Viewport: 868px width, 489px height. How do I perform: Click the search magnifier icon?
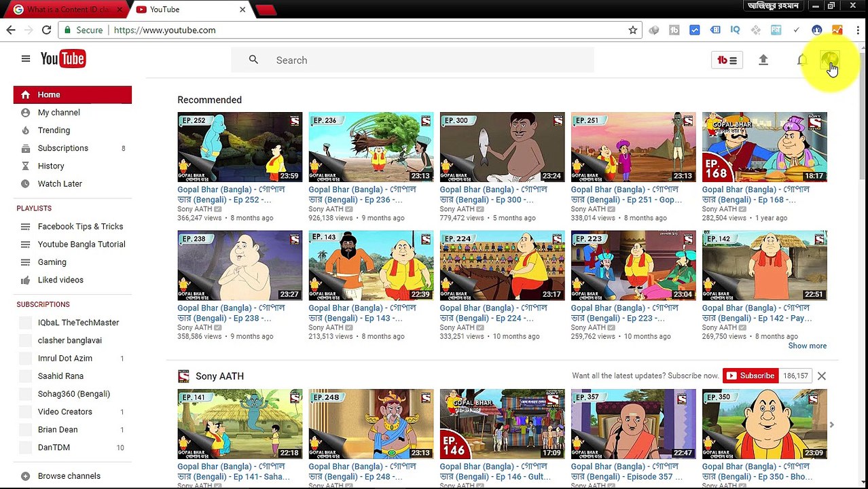coord(253,60)
